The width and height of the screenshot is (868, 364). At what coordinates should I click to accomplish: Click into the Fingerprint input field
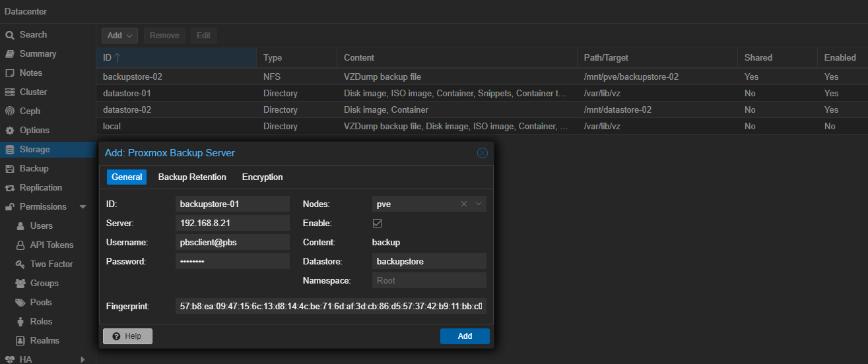point(331,307)
